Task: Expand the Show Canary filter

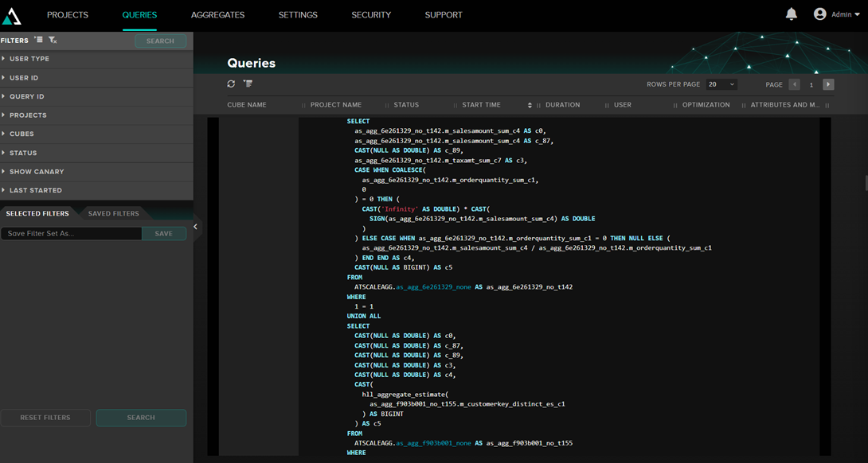Action: click(x=37, y=172)
